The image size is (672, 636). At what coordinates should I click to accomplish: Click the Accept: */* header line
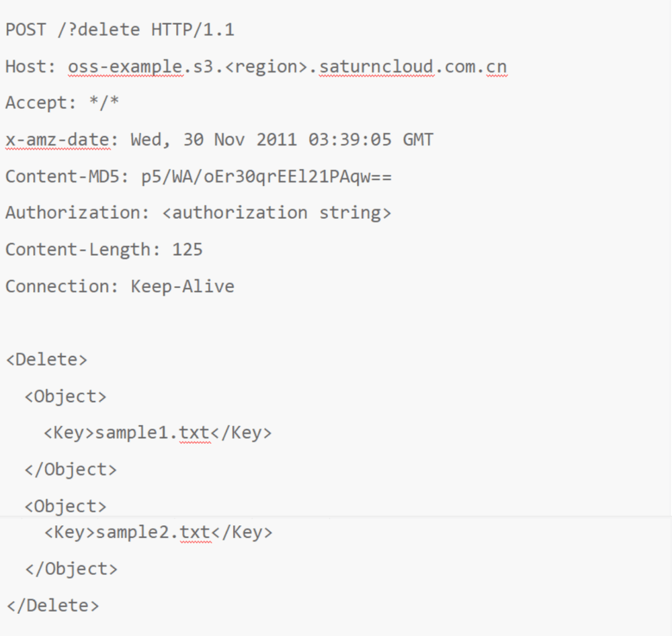click(62, 103)
